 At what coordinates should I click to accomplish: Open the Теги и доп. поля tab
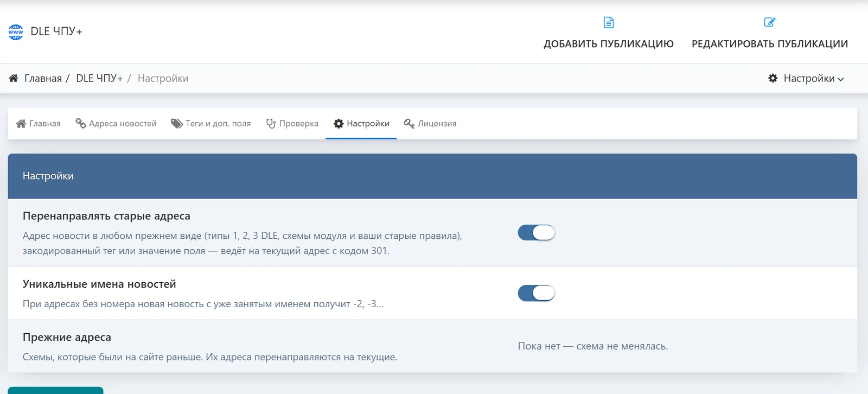pyautogui.click(x=210, y=124)
